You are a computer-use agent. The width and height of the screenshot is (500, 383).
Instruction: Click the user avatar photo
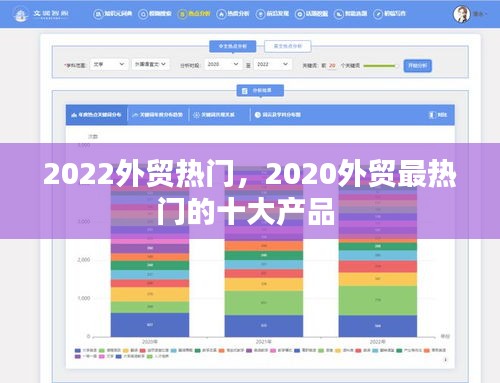click(x=462, y=14)
